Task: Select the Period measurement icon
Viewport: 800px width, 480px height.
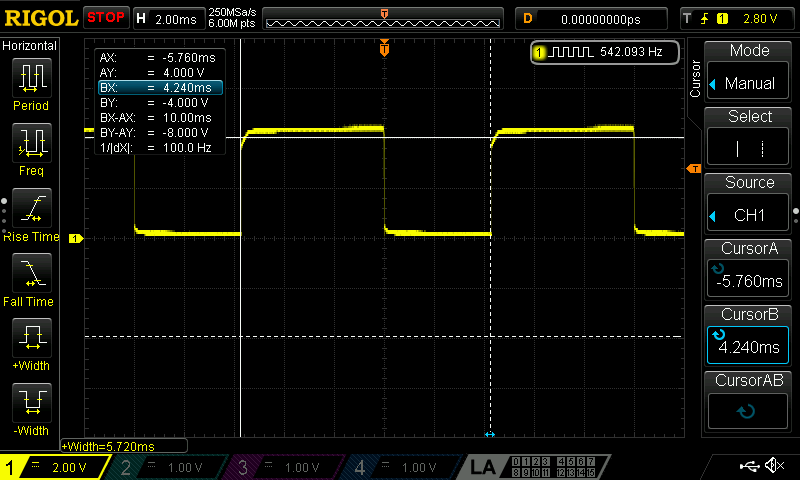Action: pos(31,80)
